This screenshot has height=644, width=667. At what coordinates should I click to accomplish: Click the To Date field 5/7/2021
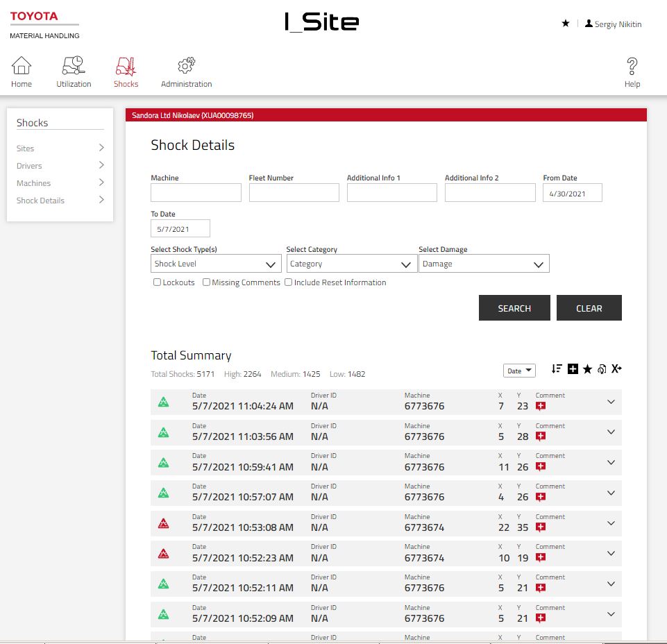180,228
